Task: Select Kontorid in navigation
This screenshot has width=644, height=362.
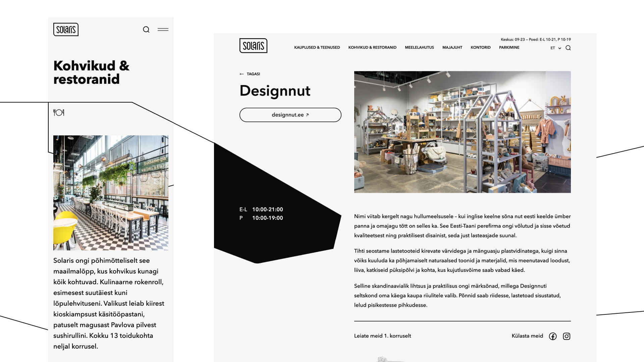Action: 480,48
